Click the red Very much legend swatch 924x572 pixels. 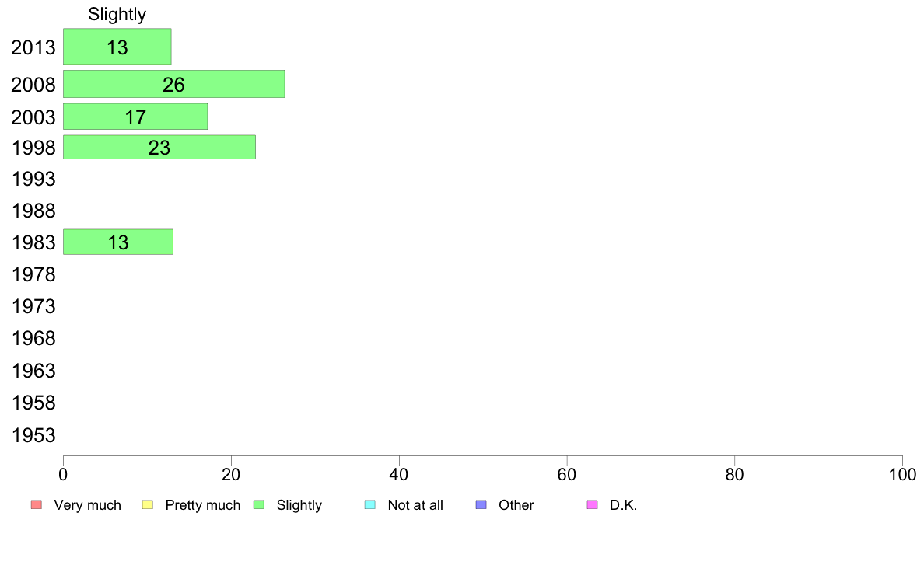[x=37, y=505]
